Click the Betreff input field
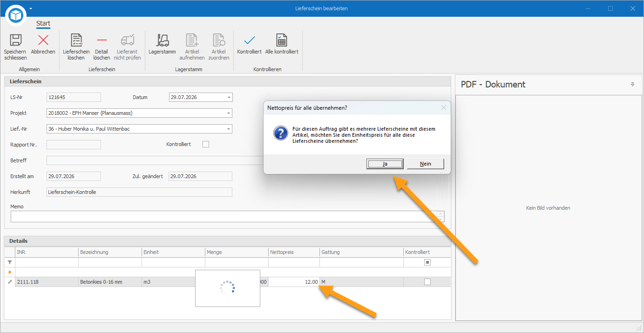This screenshot has height=333, width=644. [156, 160]
